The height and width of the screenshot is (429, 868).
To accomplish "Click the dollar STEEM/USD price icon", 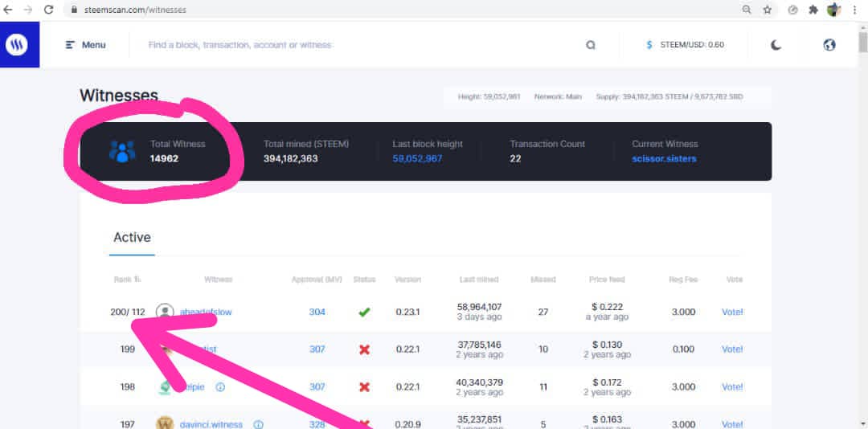I will (649, 45).
